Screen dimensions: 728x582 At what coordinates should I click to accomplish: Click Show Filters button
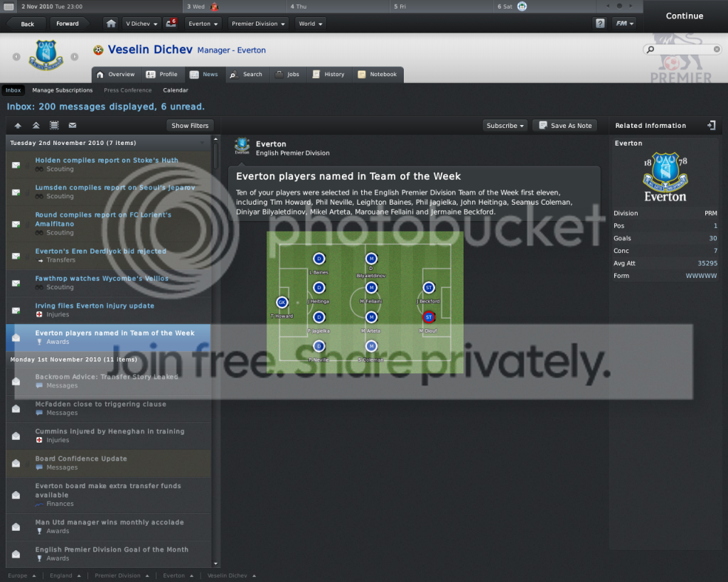tap(190, 126)
